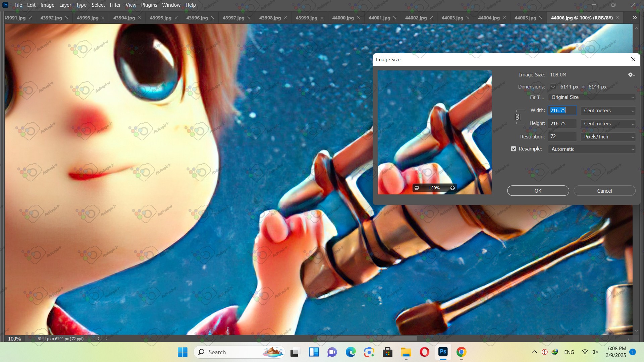Open File Explorer from the taskbar

pyautogui.click(x=406, y=352)
